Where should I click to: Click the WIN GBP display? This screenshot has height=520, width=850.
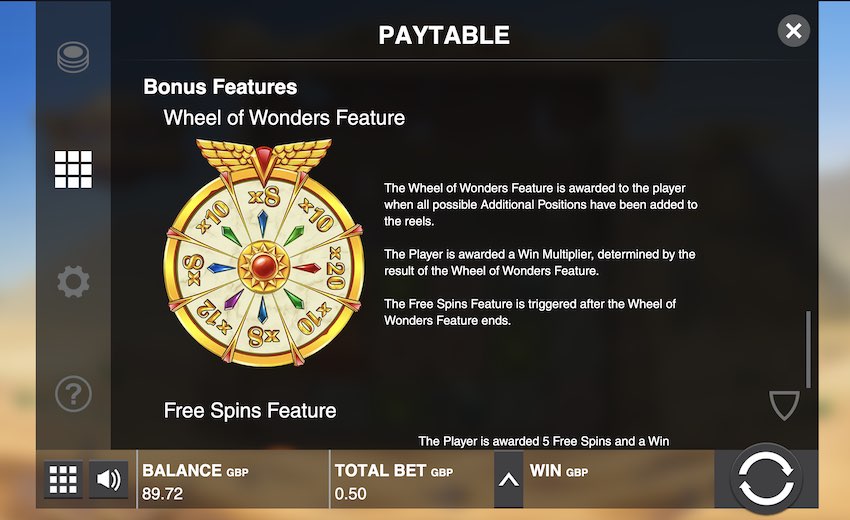click(559, 471)
